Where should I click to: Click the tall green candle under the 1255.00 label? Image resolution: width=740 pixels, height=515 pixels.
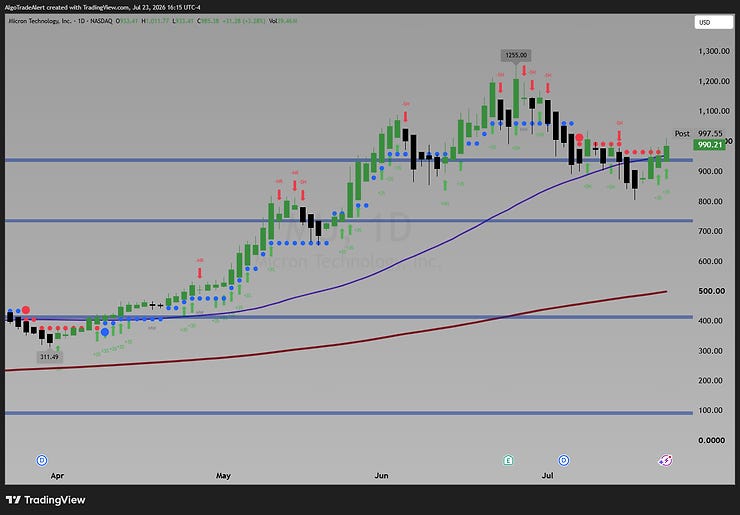[x=516, y=98]
